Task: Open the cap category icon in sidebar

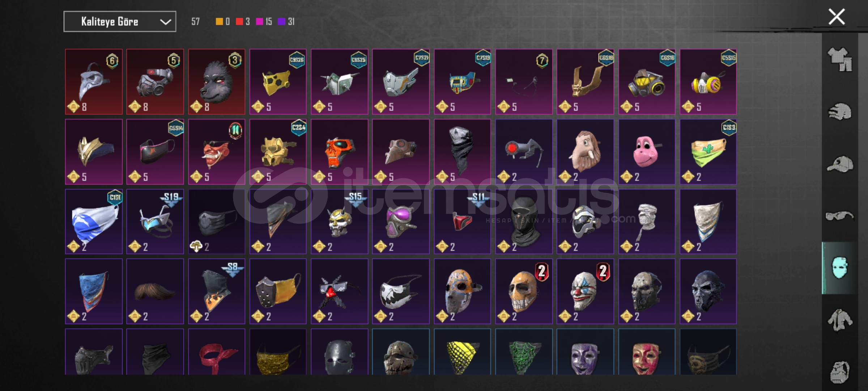Action: pos(840,164)
